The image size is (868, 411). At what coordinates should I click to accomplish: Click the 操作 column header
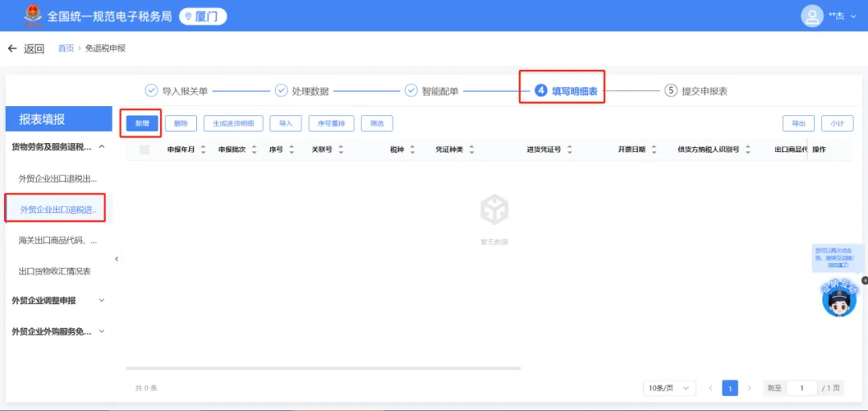coord(820,150)
